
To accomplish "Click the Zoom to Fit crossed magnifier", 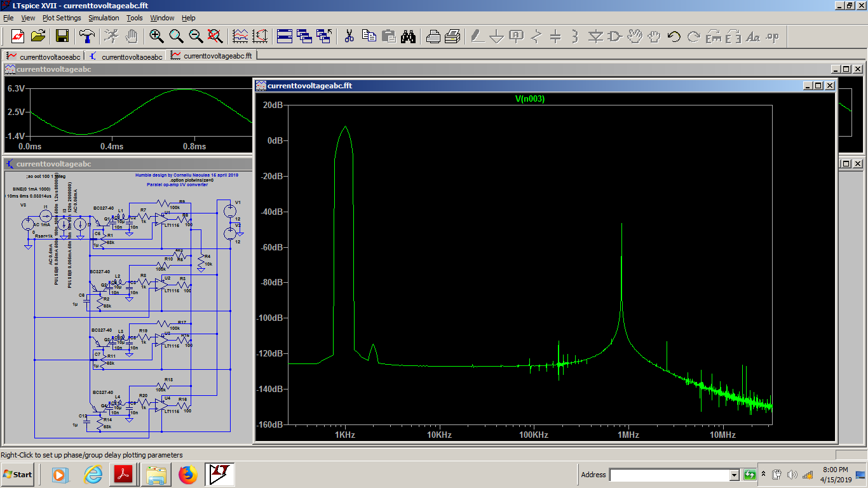I will point(215,36).
